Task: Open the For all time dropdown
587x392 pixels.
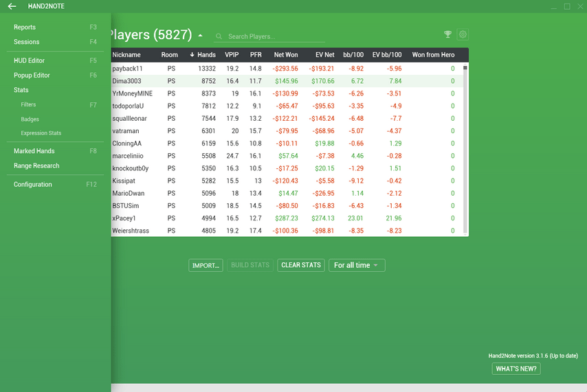Action: 357,265
